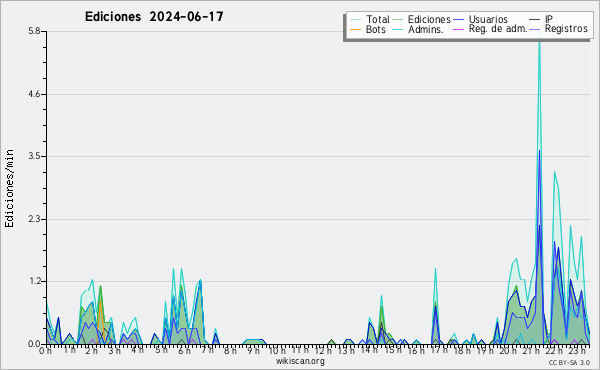Screen dimensions: 600x370
Task: Click the wikiscan.org footer text
Action: pos(300,361)
